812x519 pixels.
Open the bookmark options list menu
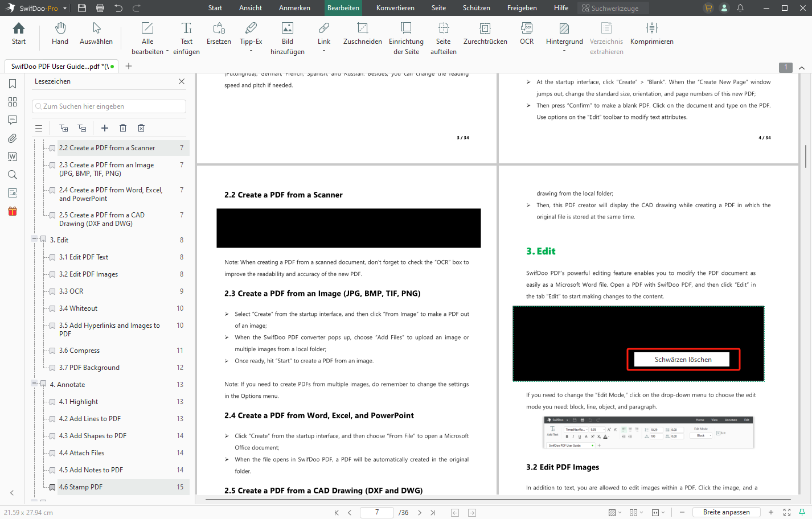pos(39,128)
